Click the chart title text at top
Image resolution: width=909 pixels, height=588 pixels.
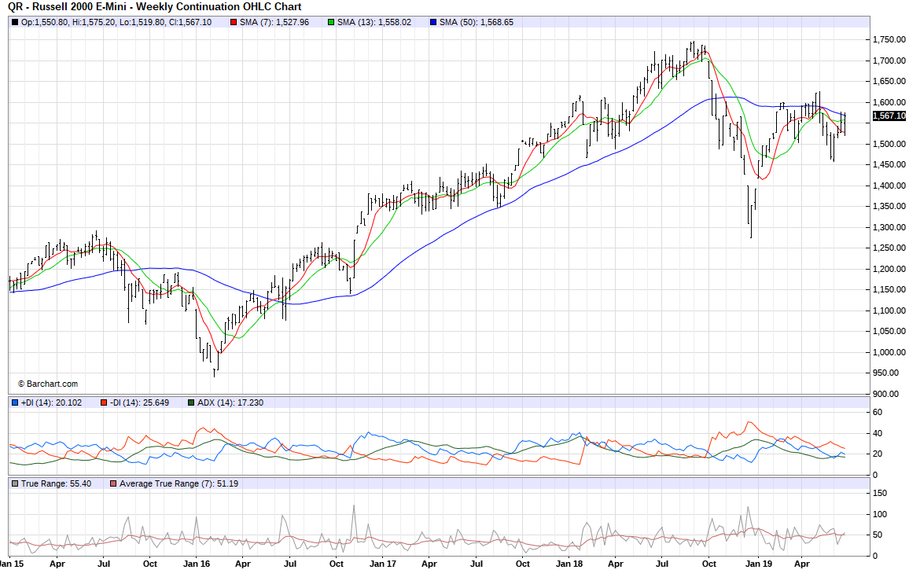[x=155, y=6]
